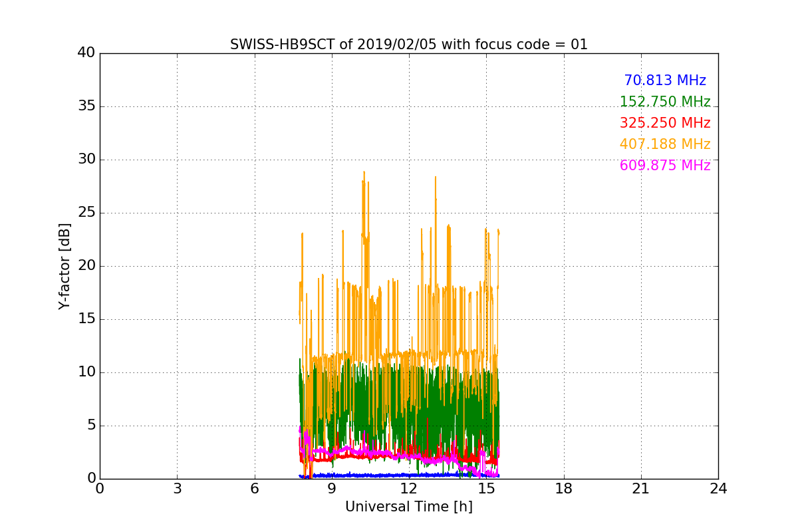Click the y-axis tick value 10
798x532 pixels.
coord(86,372)
